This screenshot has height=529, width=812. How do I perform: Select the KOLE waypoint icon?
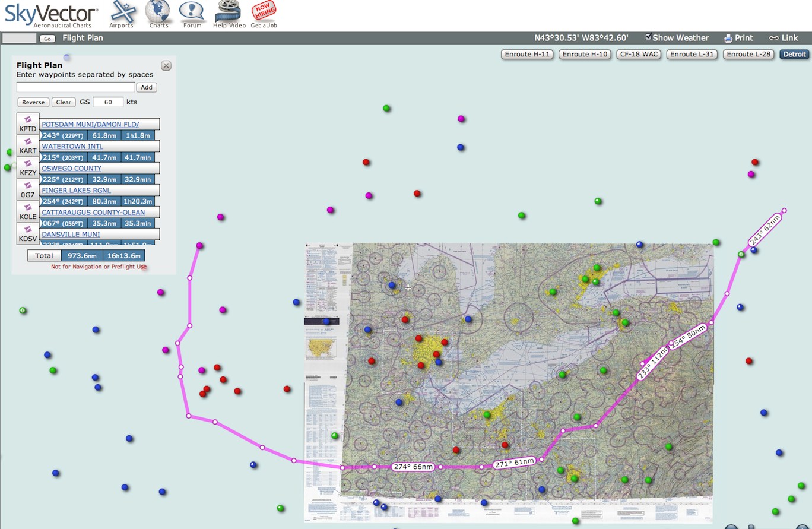pyautogui.click(x=28, y=212)
